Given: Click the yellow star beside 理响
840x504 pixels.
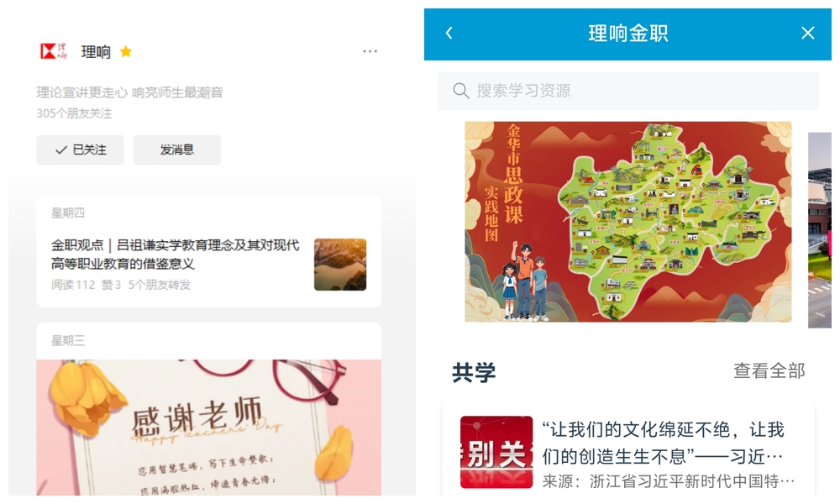Looking at the screenshot, I should tap(126, 51).
